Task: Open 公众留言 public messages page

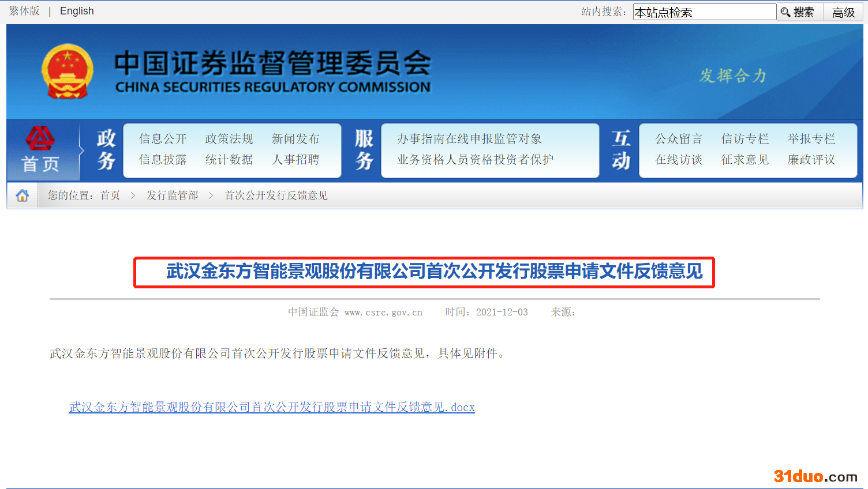Action: pos(679,139)
